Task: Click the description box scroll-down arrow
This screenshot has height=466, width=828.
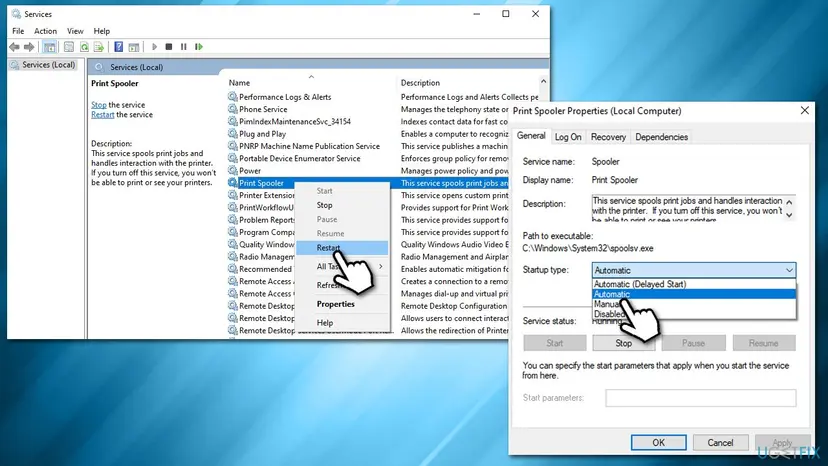Action: [789, 215]
